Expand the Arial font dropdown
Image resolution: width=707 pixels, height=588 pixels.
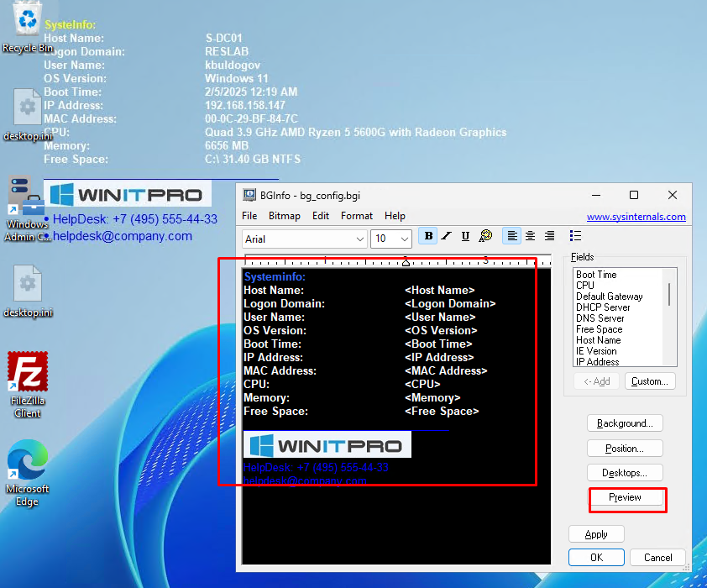pyautogui.click(x=360, y=239)
